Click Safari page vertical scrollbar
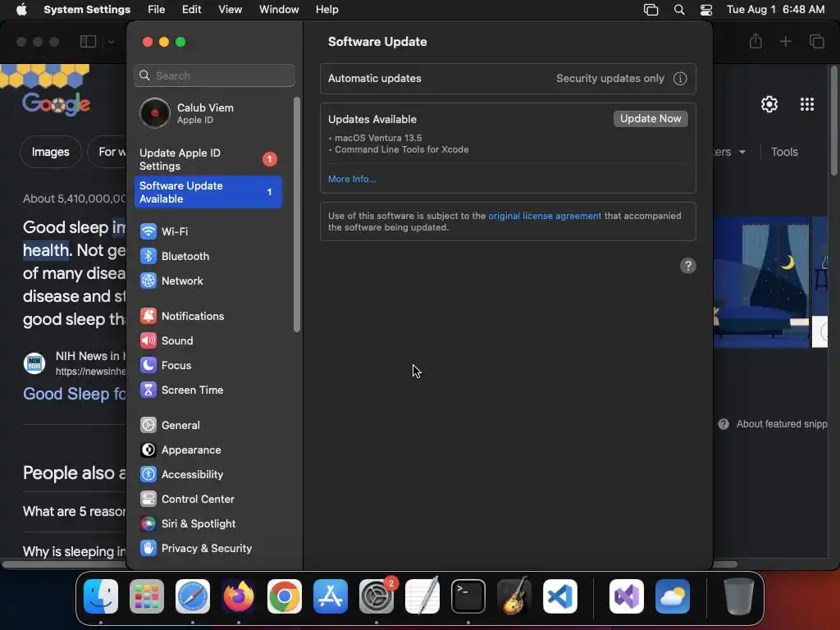The height and width of the screenshot is (630, 840). click(834, 120)
